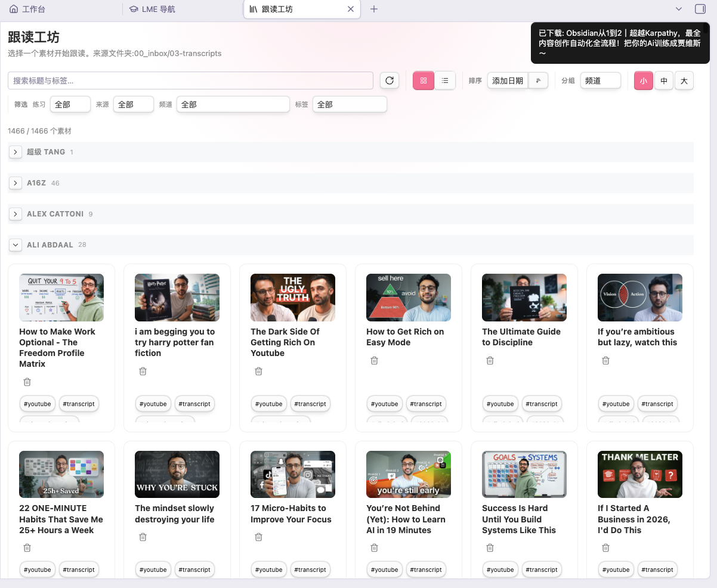Screen dimensions: 717x588
Task: Delete How to Get Rich on Easy Mode
Action: 374,361
